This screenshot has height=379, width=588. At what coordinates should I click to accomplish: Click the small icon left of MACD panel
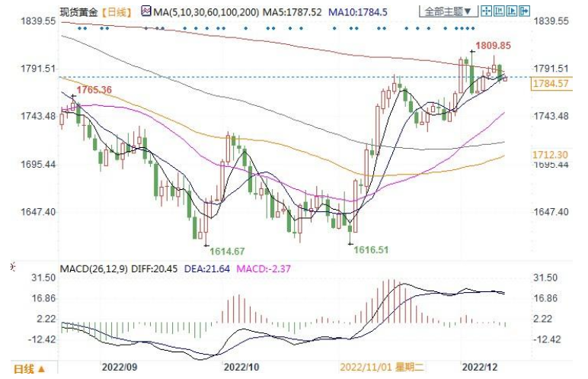tap(13, 267)
